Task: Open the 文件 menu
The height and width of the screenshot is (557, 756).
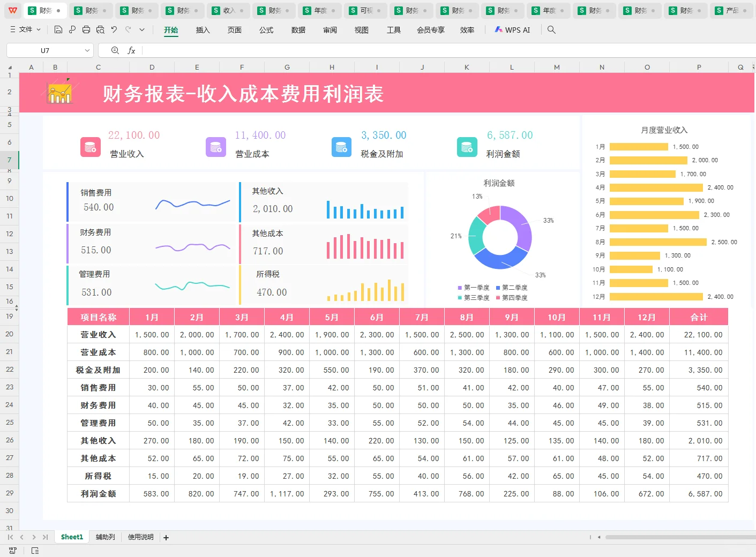Action: click(x=26, y=30)
